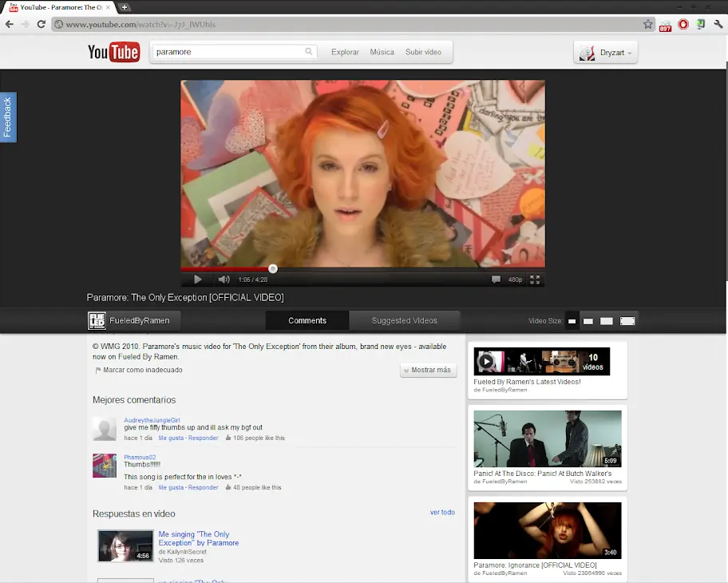The width and height of the screenshot is (728, 583).
Task: Click thumbs-up icon beside 106 people like this
Action: coord(228,438)
